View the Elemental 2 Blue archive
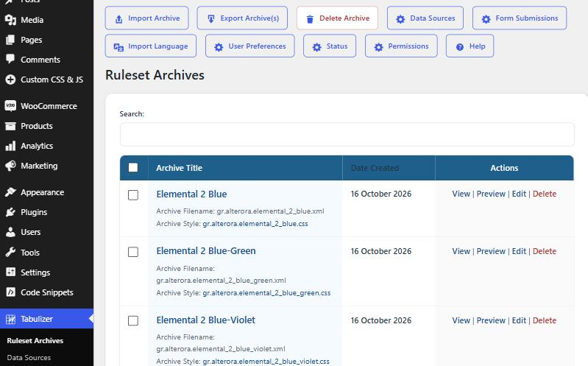The height and width of the screenshot is (366, 588). [x=461, y=194]
